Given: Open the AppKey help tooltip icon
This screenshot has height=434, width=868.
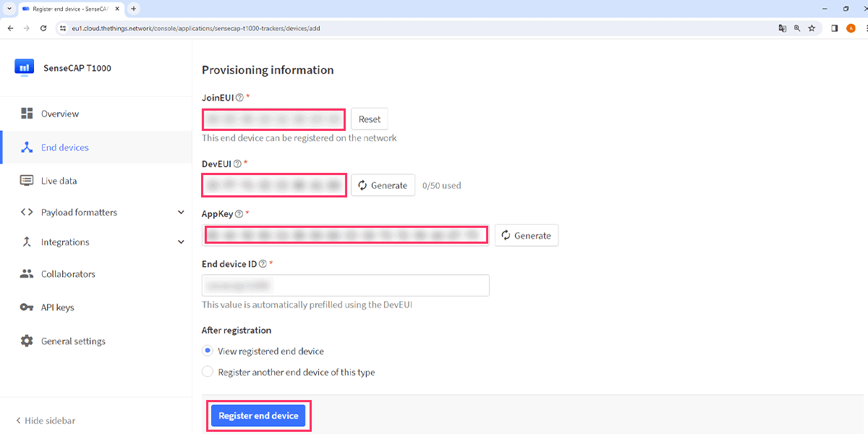Looking at the screenshot, I should pos(239,213).
